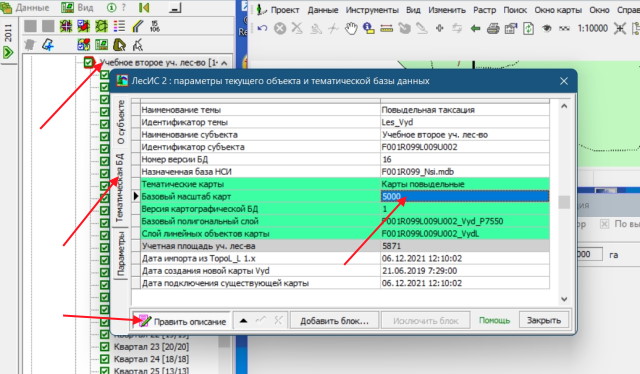Toggle checkbox for Учебное второе уч. лес-во
Image resolution: width=640 pixels, height=374 pixels.
[89, 62]
